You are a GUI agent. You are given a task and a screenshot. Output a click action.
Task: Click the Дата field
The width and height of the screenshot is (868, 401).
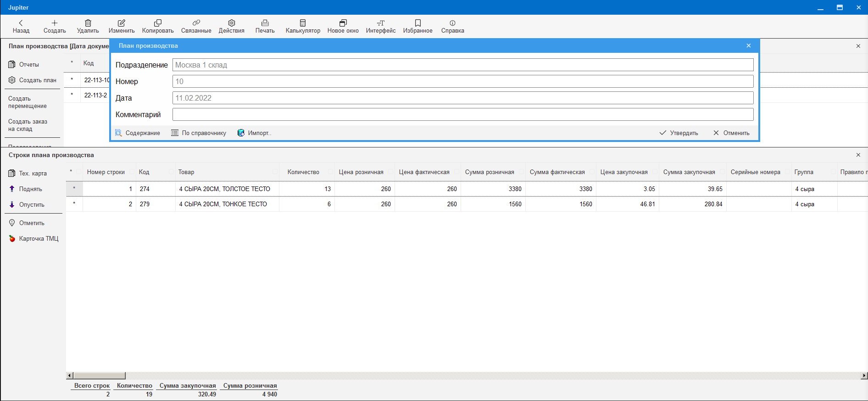463,98
